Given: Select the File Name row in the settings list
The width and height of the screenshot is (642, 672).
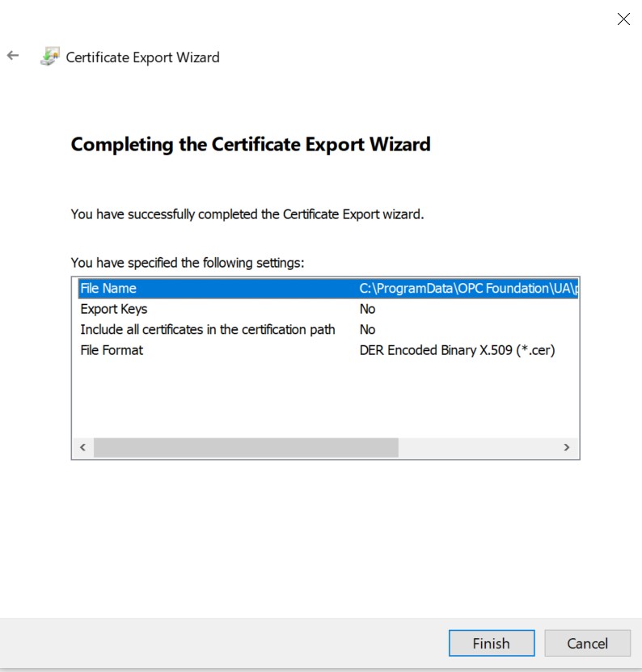Looking at the screenshot, I should [108, 289].
